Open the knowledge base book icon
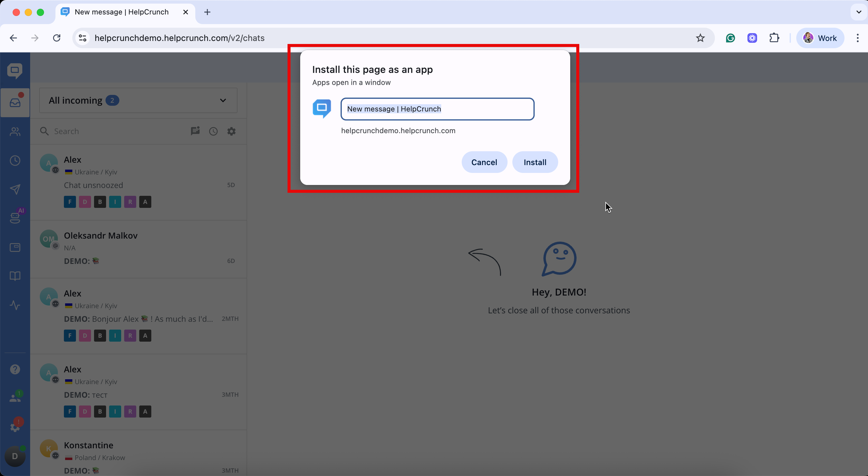This screenshot has width=868, height=476. pyautogui.click(x=15, y=276)
